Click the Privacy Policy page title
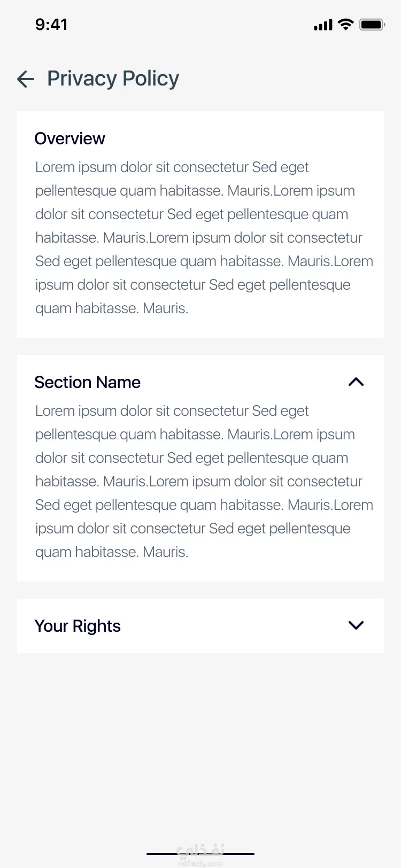Viewport: 401px width, 868px height. (x=113, y=79)
